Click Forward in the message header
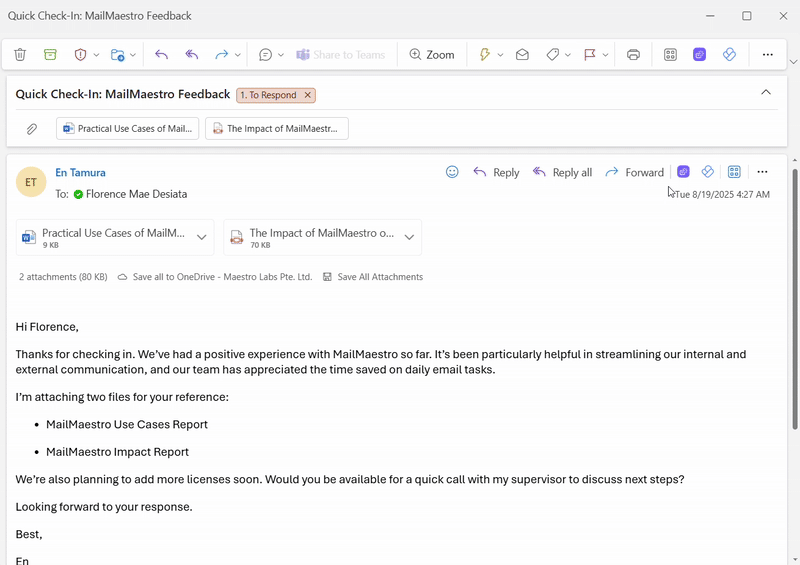The width and height of the screenshot is (800, 565). tap(634, 173)
